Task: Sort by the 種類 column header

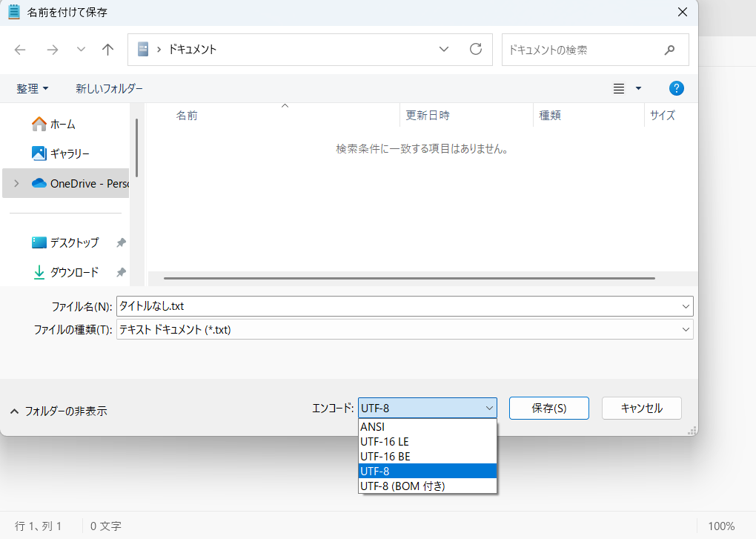Action: [550, 115]
